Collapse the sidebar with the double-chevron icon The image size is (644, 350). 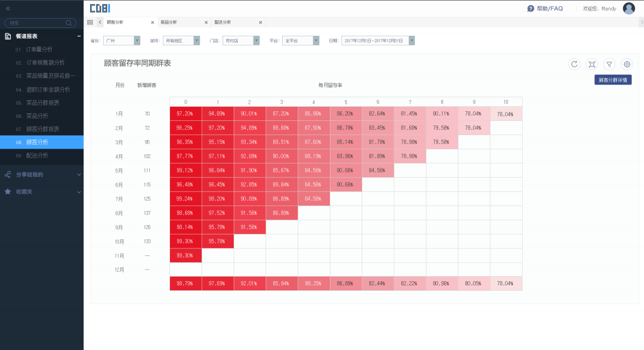pyautogui.click(x=8, y=9)
